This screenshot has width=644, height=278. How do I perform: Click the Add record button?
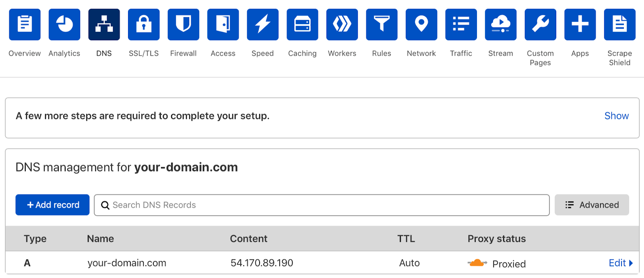[x=52, y=205]
